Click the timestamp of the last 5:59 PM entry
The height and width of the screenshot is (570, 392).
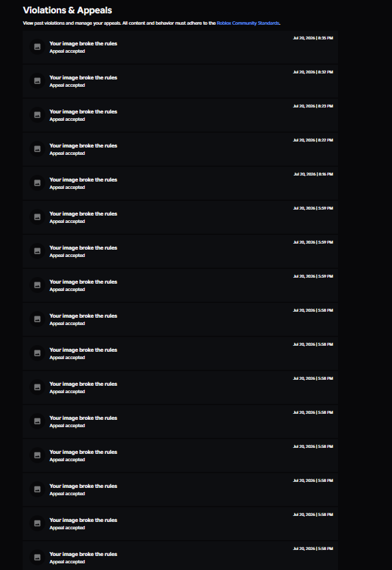[x=313, y=276]
